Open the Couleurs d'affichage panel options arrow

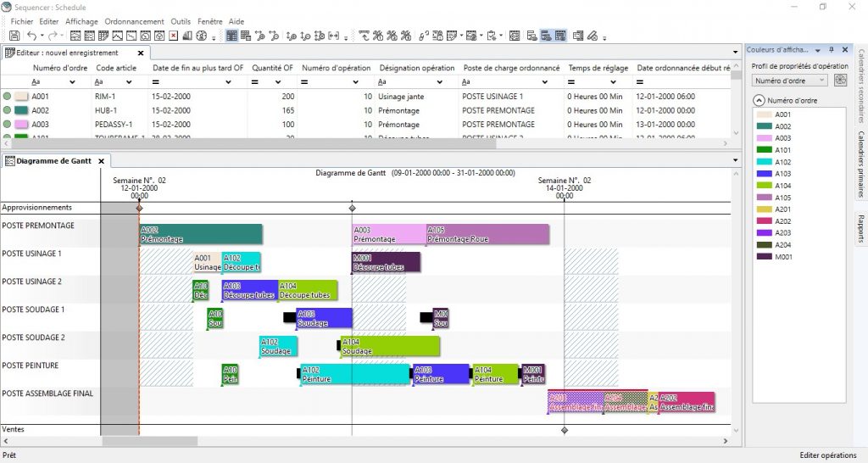818,50
